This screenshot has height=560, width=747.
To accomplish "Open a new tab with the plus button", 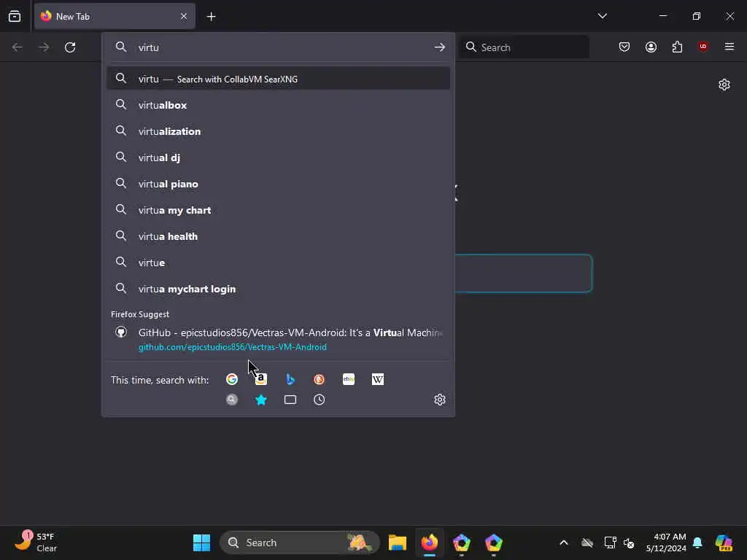I will pyautogui.click(x=211, y=17).
